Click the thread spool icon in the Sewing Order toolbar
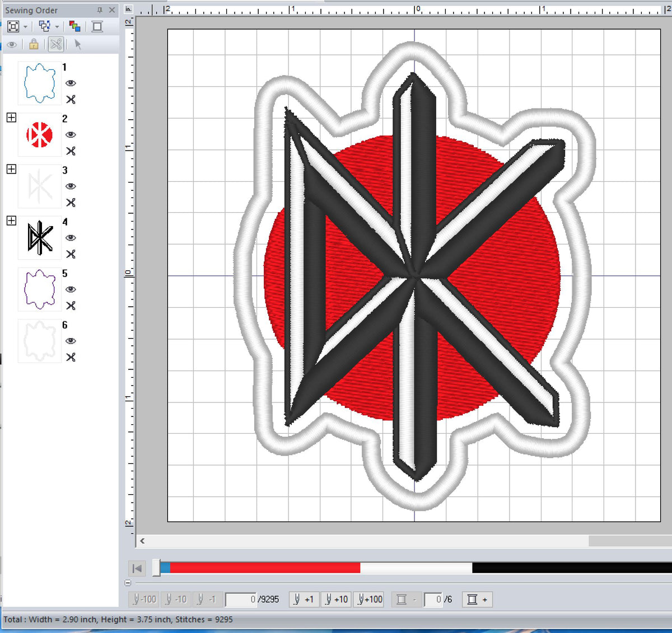 pyautogui.click(x=97, y=26)
